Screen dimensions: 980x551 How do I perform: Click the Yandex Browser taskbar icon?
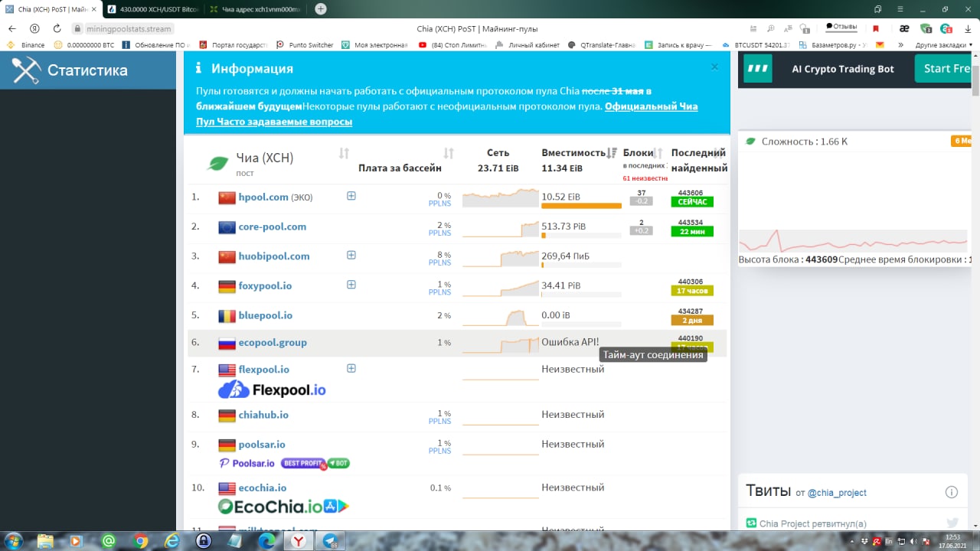point(298,541)
